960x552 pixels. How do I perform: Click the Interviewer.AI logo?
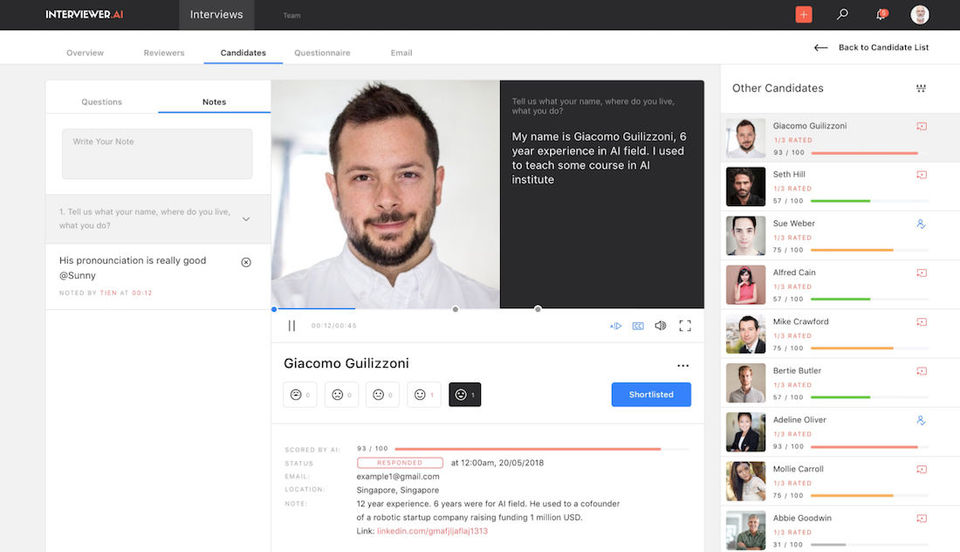point(84,14)
